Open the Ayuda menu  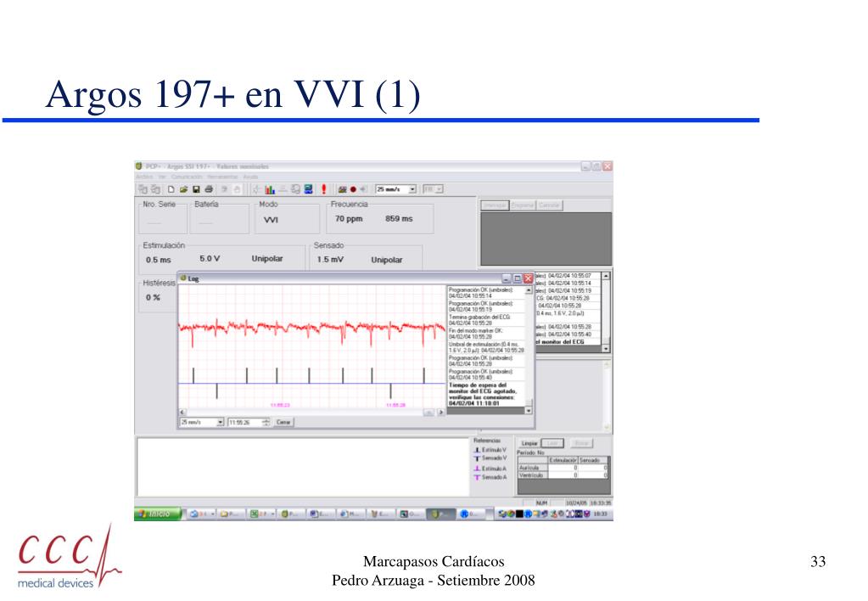click(x=250, y=177)
